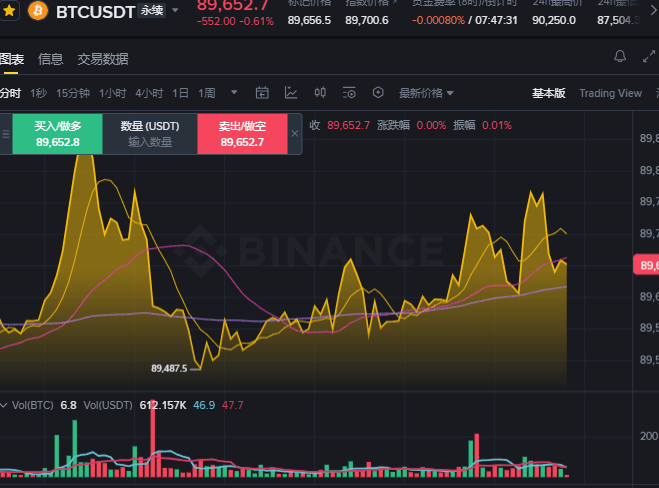Click the -552.00 -0.61% price change

(235, 21)
